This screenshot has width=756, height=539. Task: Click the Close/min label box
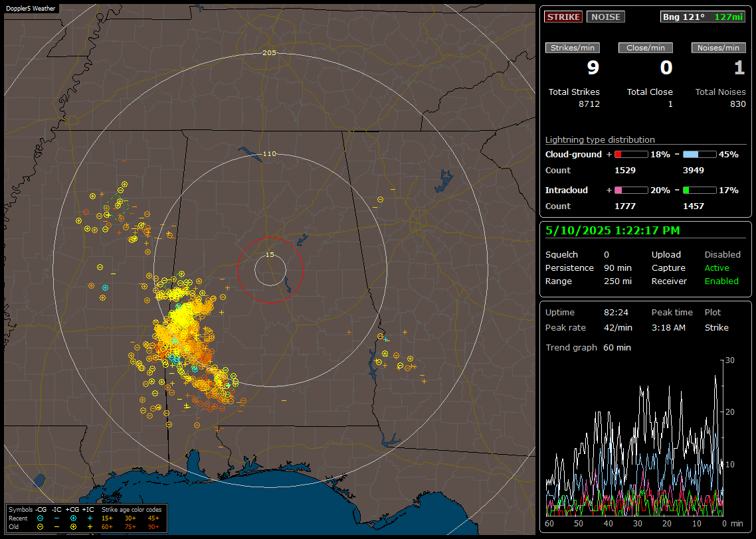(x=646, y=48)
